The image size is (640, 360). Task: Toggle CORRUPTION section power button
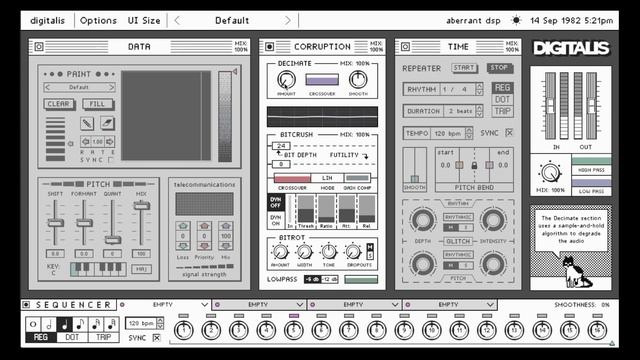coord(269,47)
